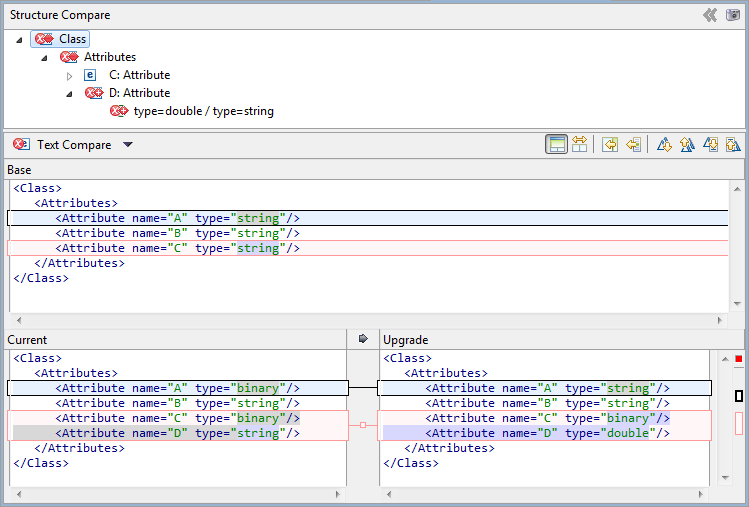The width and height of the screenshot is (749, 507).
Task: Go to the previous difference
Action: 686,145
